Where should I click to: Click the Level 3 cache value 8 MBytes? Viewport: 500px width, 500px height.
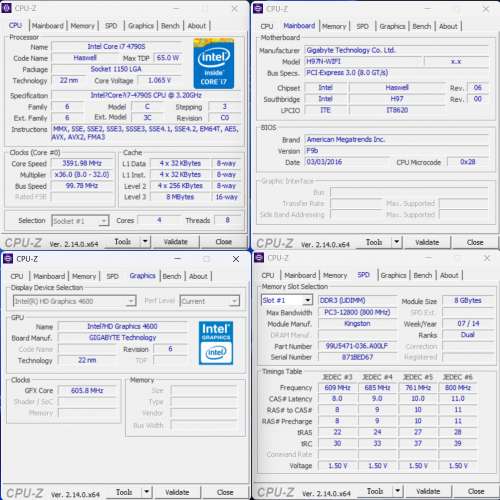click(180, 197)
